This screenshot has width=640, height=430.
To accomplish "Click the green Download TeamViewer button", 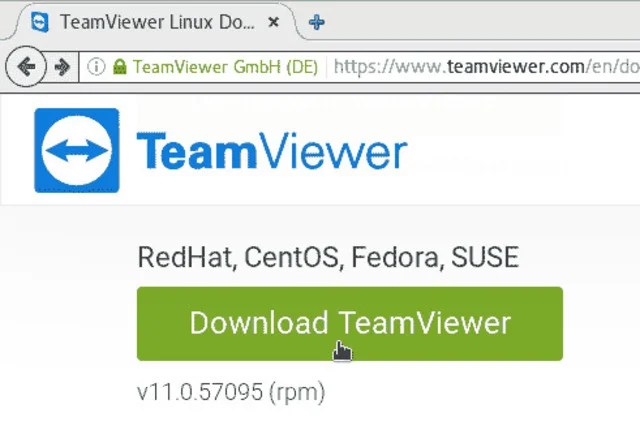I will 350,324.
